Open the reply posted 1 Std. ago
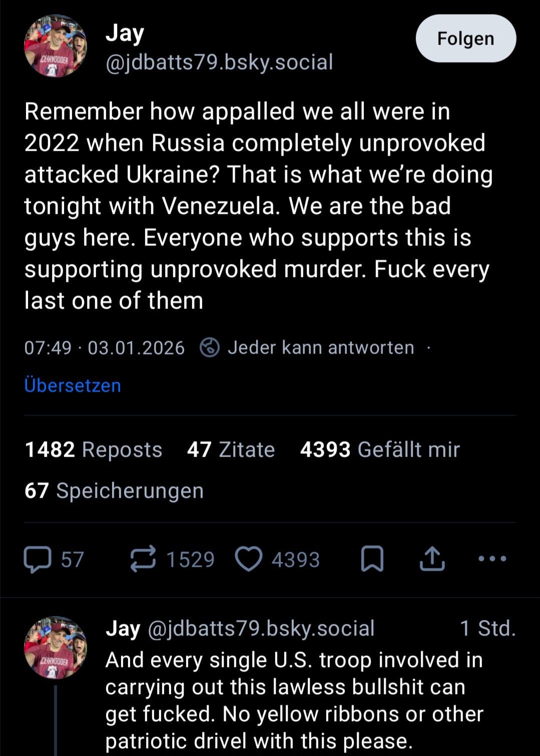This screenshot has height=756, width=540. [x=294, y=700]
